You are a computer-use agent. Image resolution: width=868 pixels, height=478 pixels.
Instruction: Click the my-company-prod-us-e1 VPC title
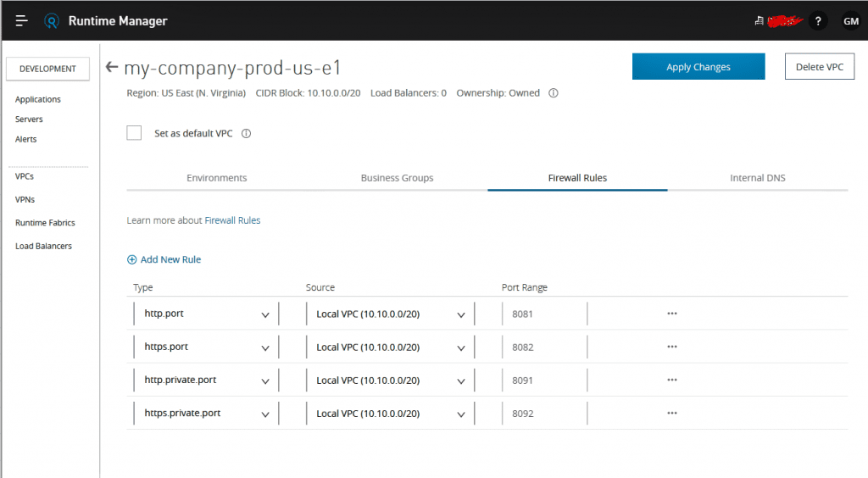232,68
